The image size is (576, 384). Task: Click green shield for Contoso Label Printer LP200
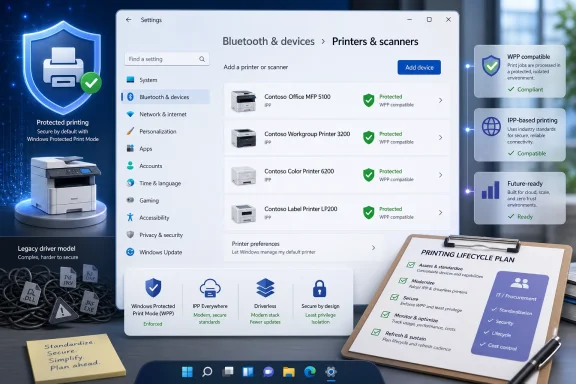click(x=368, y=212)
